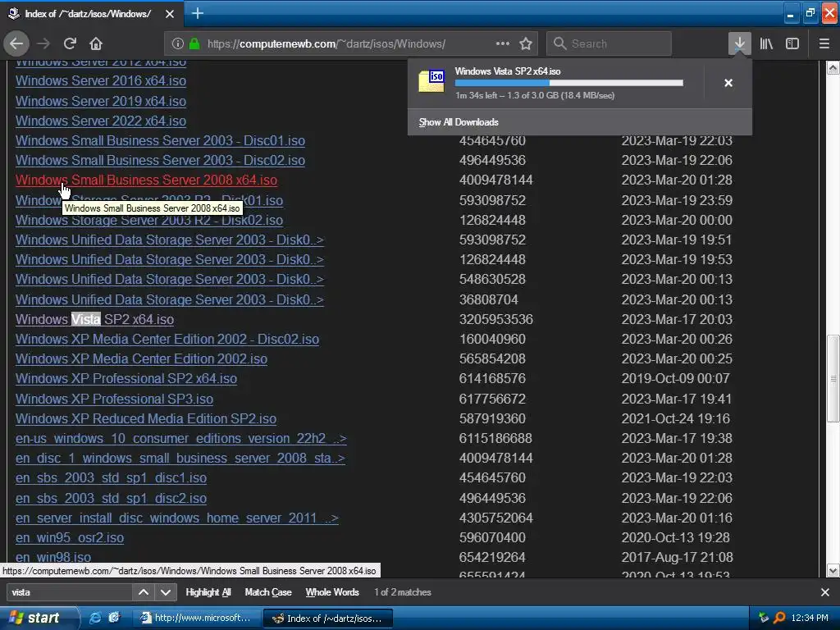Toggle Match Case in find bar
The width and height of the screenshot is (840, 630).
coord(268,592)
